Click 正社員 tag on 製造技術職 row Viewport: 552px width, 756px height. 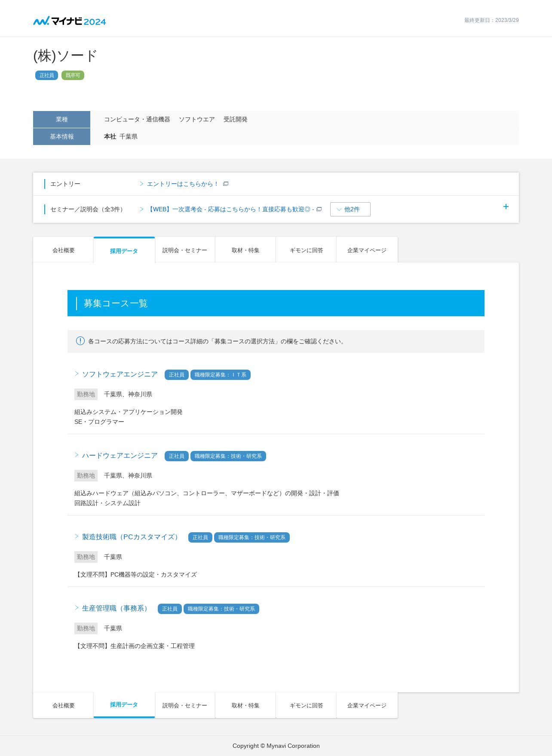tap(200, 537)
